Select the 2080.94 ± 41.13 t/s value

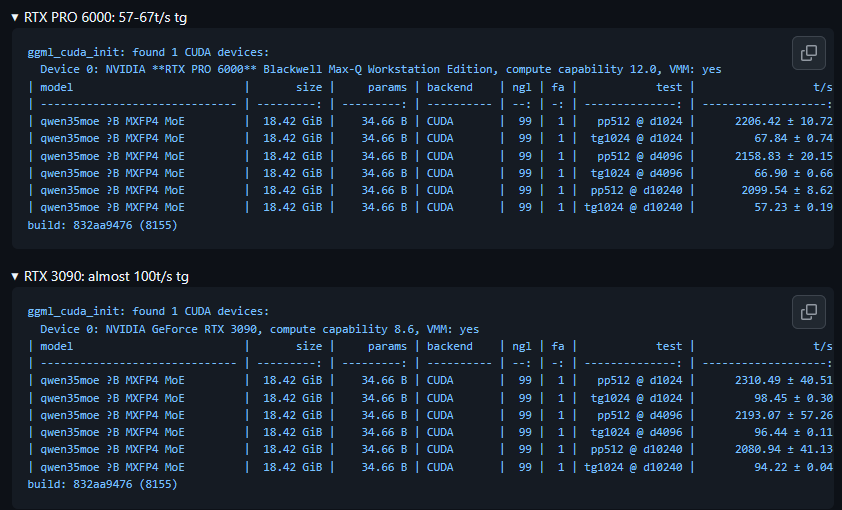point(783,449)
